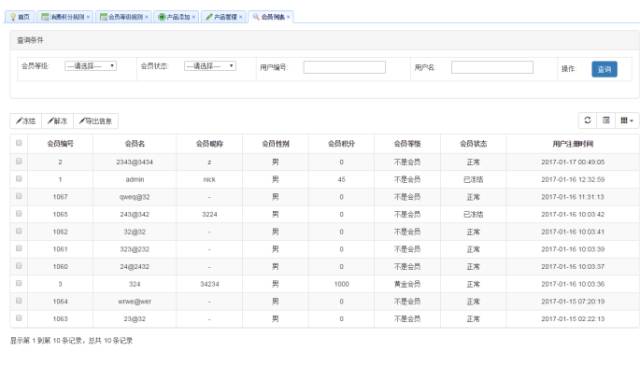Check the row for member admin
Image resolution: width=640 pixels, height=366 pixels.
19,179
